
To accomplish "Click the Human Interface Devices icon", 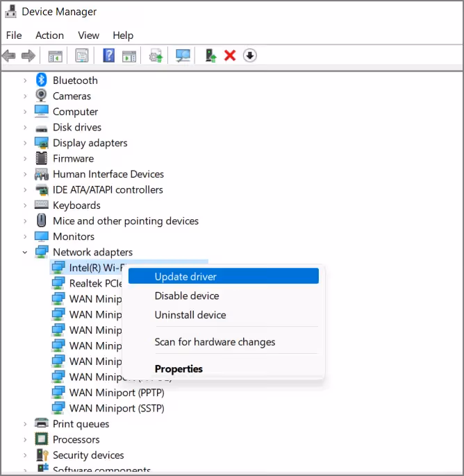I will (41, 174).
